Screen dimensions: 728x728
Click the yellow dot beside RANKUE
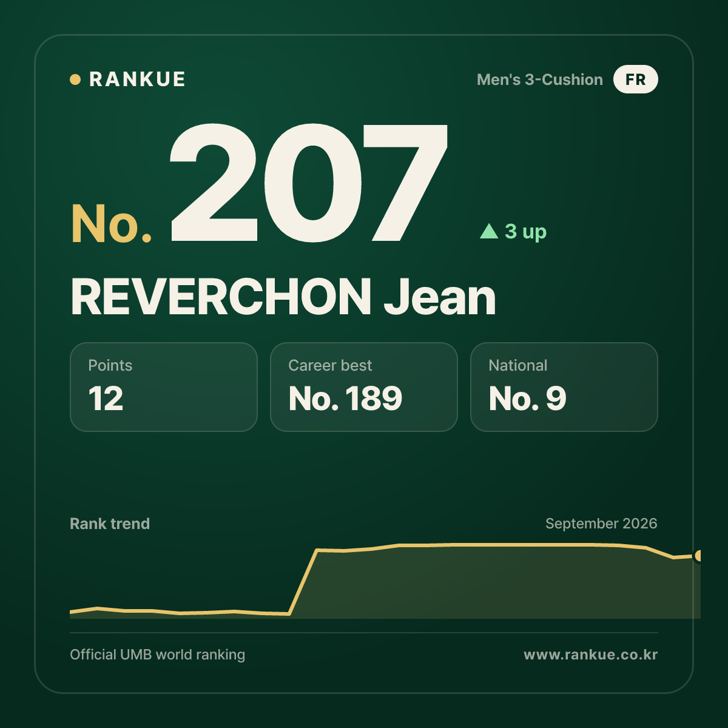(75, 79)
